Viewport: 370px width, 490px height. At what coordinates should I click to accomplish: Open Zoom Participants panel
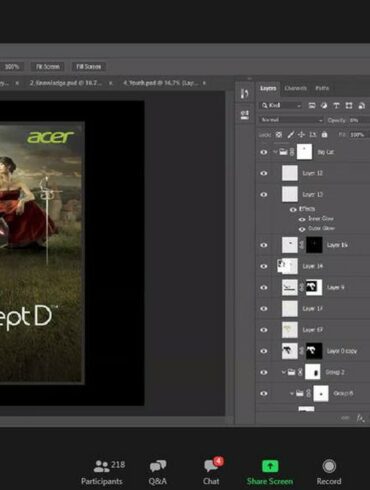point(102,472)
